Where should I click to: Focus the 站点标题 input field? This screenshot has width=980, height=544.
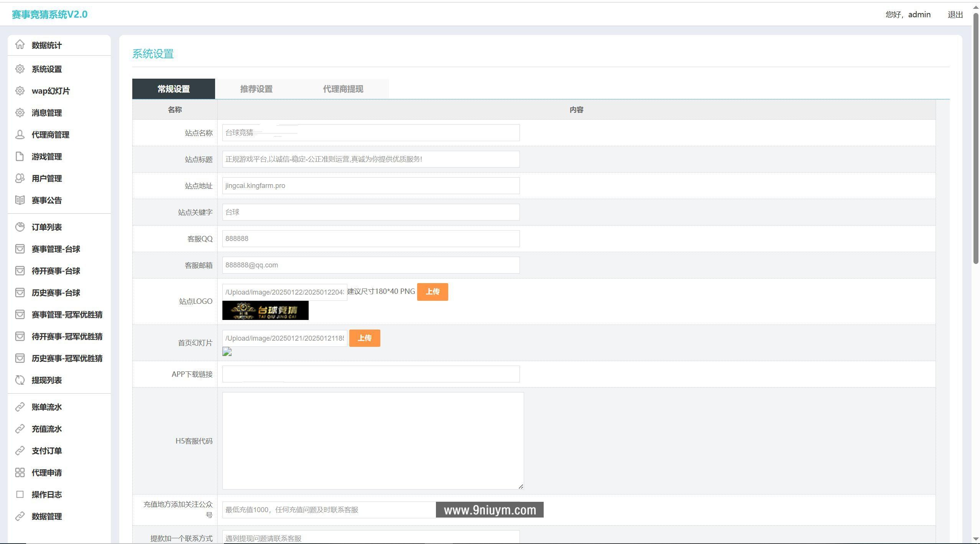click(x=371, y=159)
